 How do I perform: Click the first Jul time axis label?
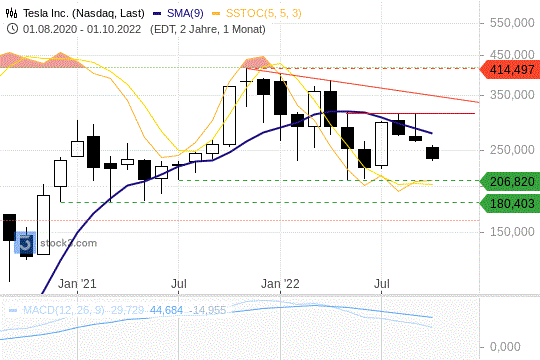(x=179, y=284)
